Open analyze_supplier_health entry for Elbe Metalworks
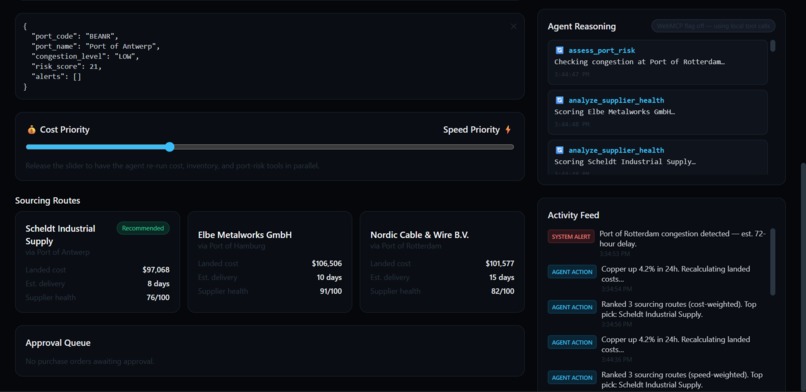 657,112
